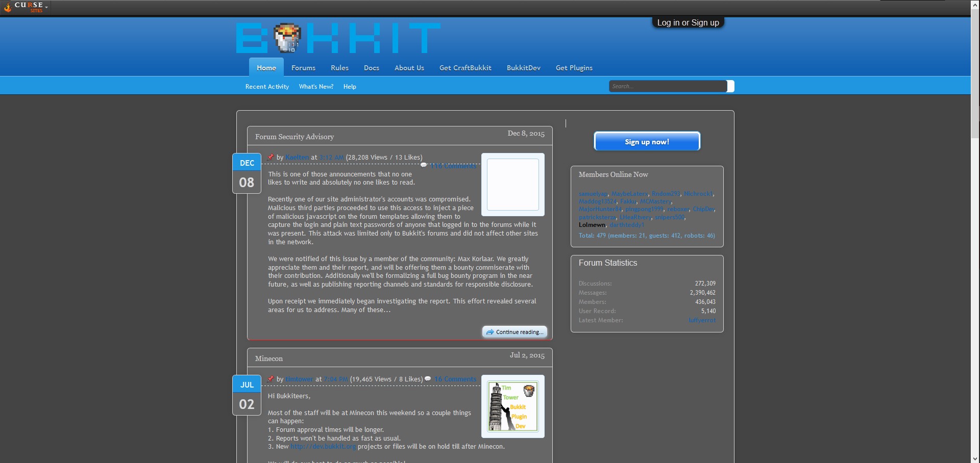Image resolution: width=980 pixels, height=463 pixels.
Task: Switch to the Home tab
Action: (266, 67)
